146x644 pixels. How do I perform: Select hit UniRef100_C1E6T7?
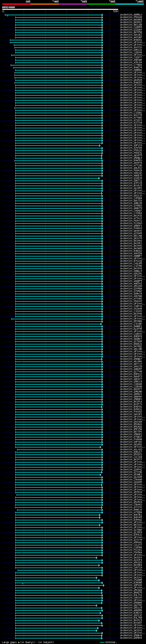pyautogui.click(x=131, y=58)
